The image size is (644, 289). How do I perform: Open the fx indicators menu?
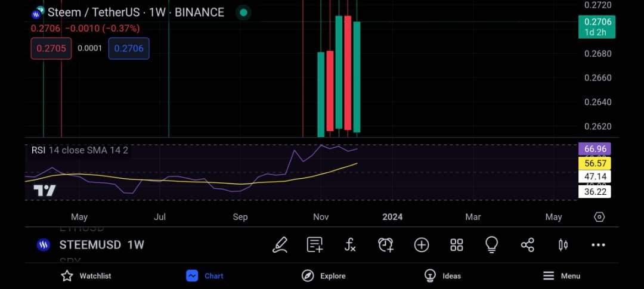[350, 245]
